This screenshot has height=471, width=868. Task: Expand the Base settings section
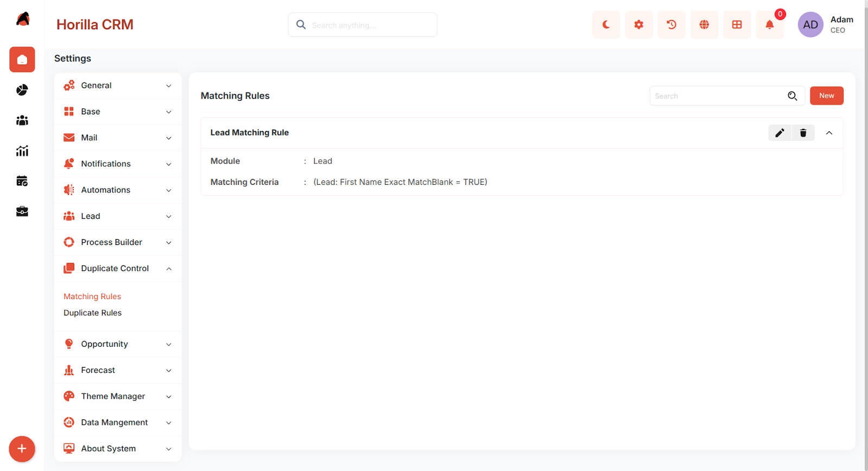(118, 112)
